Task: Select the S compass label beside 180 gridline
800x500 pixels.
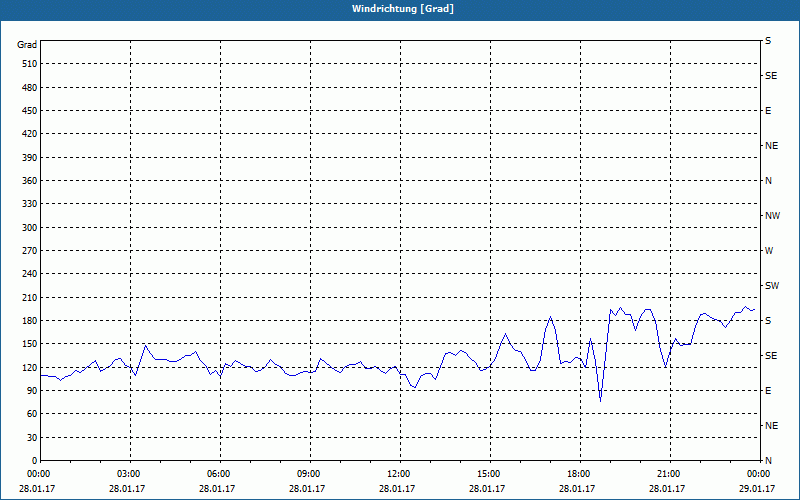Action: [x=768, y=321]
